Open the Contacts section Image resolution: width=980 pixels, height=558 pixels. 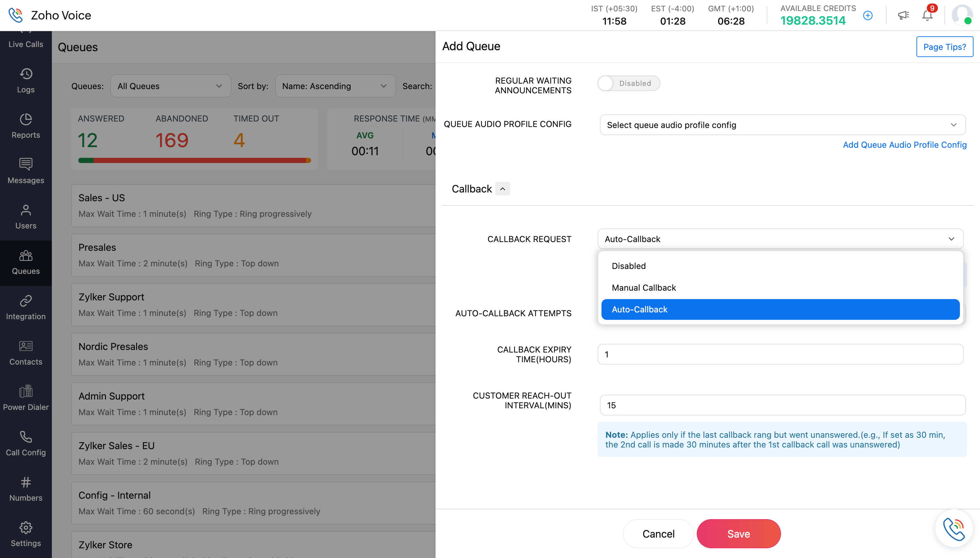[x=25, y=353]
